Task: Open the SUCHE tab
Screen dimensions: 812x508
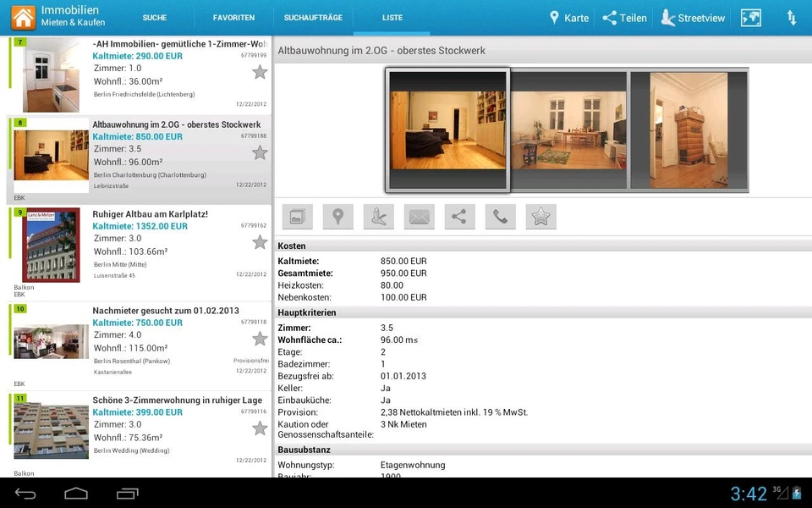Action: [154, 18]
